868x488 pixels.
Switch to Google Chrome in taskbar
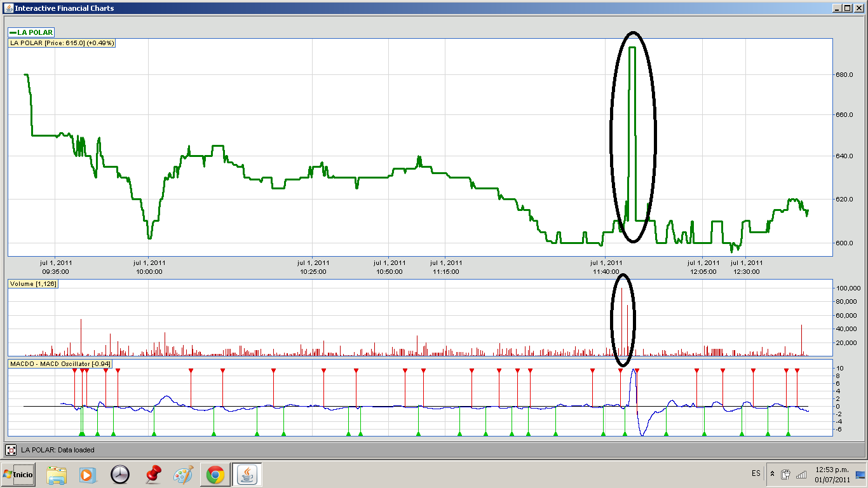click(215, 475)
